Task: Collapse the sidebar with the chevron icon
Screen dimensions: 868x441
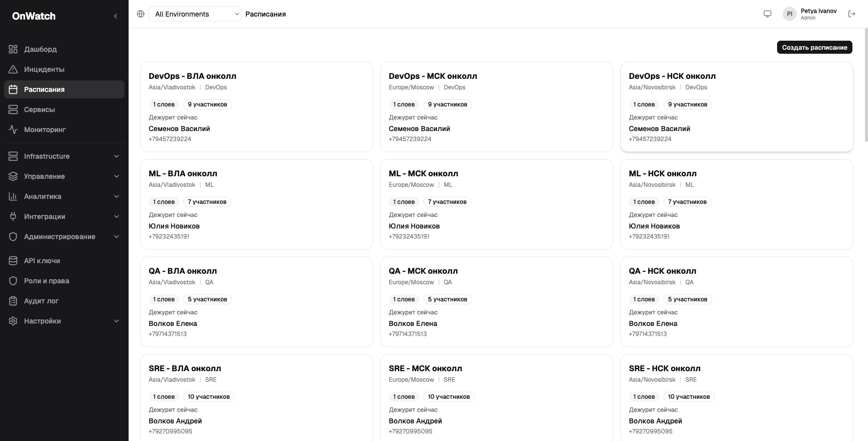Action: [116, 16]
